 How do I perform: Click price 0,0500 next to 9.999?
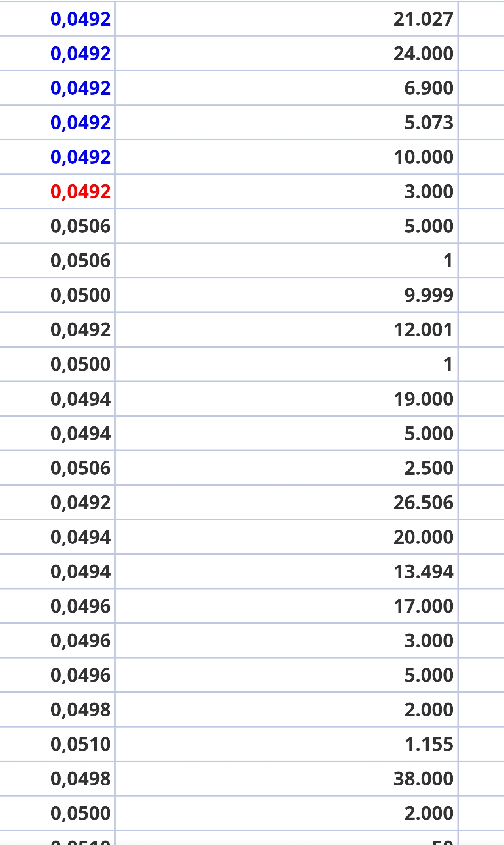click(80, 295)
